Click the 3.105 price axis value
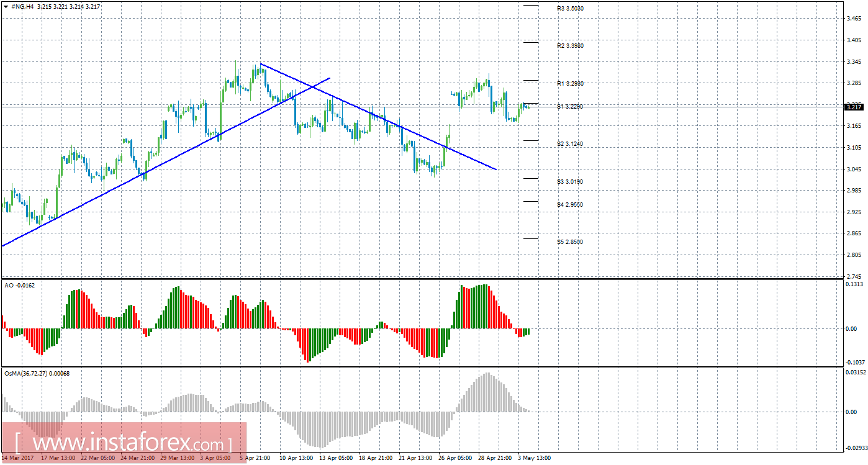 [x=855, y=148]
